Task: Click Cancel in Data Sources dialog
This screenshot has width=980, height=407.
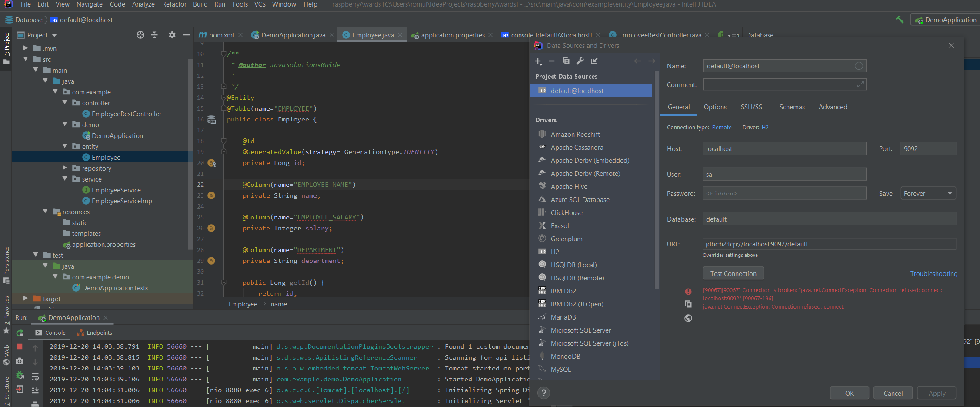Action: click(893, 393)
